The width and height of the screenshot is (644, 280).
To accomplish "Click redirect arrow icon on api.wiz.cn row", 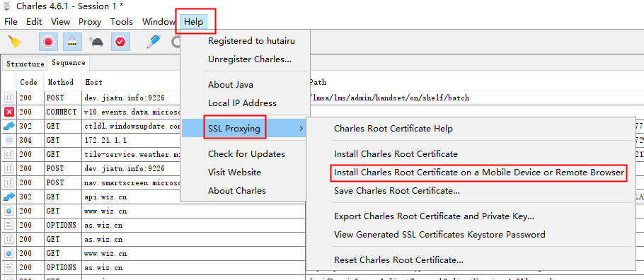I will pos(9,197).
